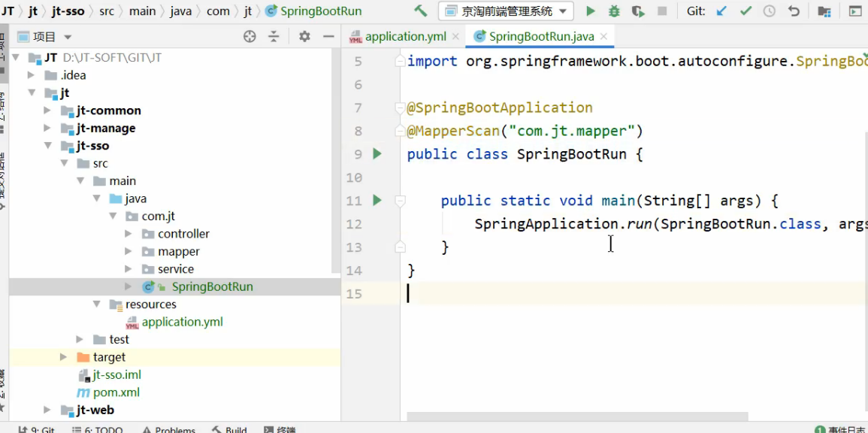The width and height of the screenshot is (868, 433).
Task: Run class from gutter arrow on line 9
Action: (x=377, y=153)
